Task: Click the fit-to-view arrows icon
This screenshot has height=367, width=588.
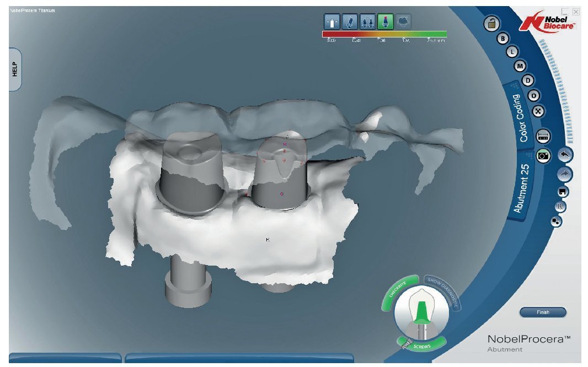Action: (539, 111)
